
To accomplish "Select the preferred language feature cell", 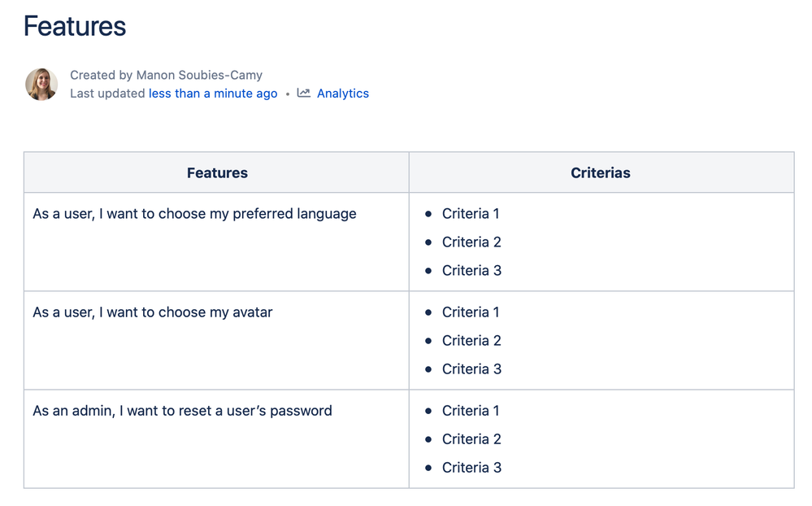I will tap(194, 214).
